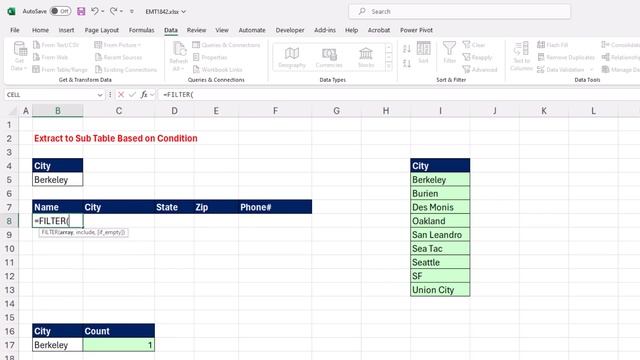Expand the Insert Function dropdown arrow
640x360 pixels.
[152, 95]
